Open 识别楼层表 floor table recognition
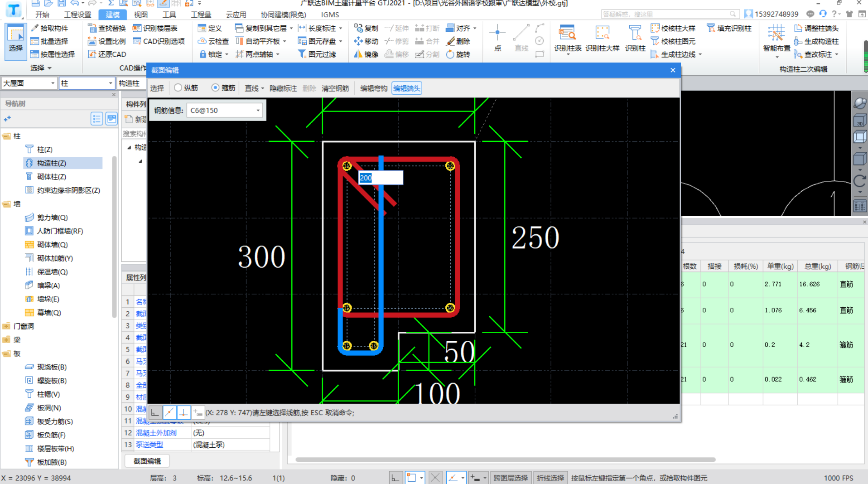 pyautogui.click(x=155, y=28)
